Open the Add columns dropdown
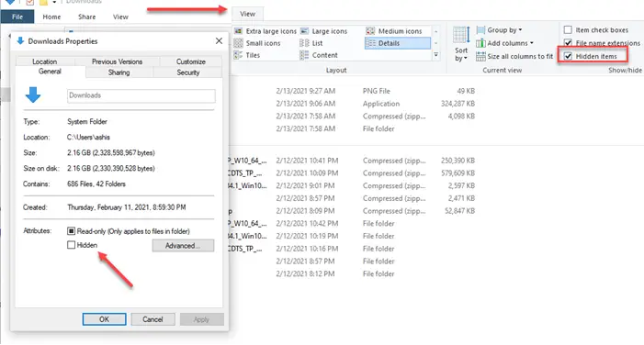Screen dimensions: 644x345 point(504,43)
